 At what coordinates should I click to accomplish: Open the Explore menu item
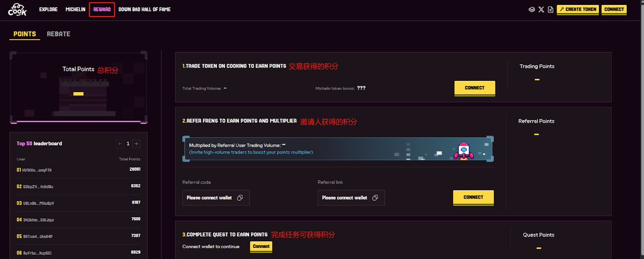(x=48, y=9)
